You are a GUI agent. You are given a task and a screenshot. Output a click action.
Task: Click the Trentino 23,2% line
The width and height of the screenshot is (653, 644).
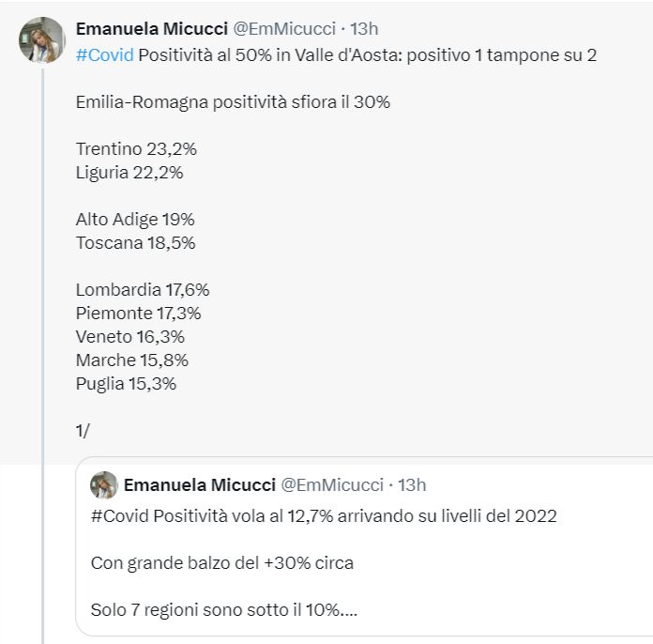(x=136, y=148)
